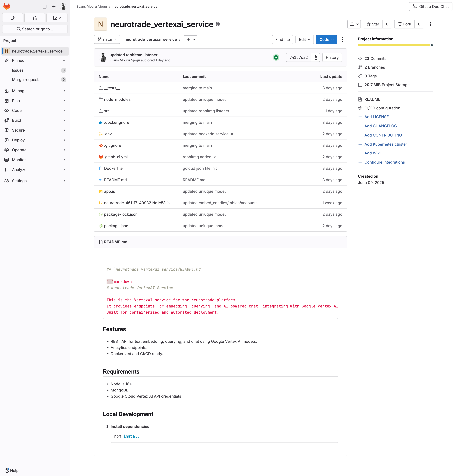
Task: Click the yellow repository languages bar
Action: pyautogui.click(x=394, y=45)
